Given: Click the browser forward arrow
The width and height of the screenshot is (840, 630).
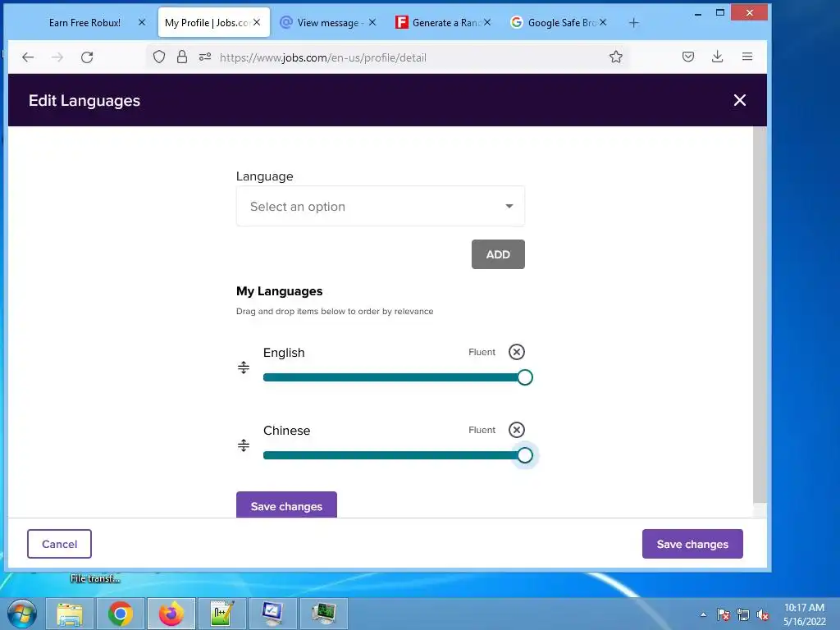Looking at the screenshot, I should click(x=57, y=57).
